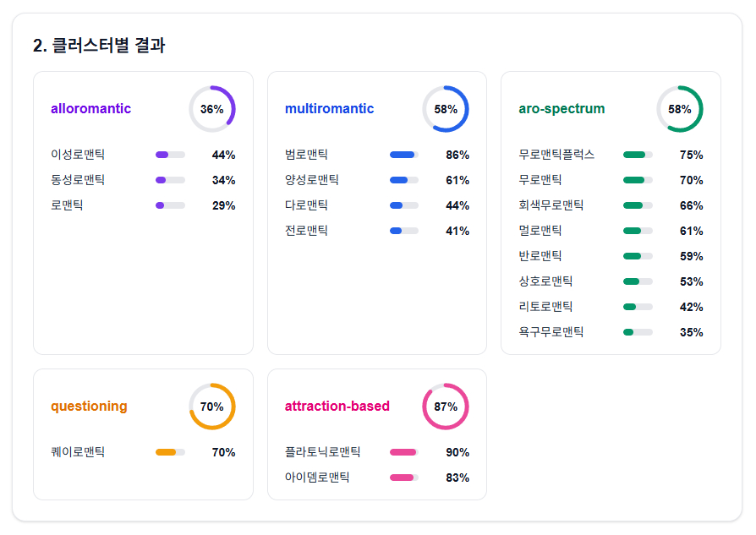The image size is (756, 535).
Task: Click the 퀘이로맨틱 orange progress bar
Action: (170, 452)
